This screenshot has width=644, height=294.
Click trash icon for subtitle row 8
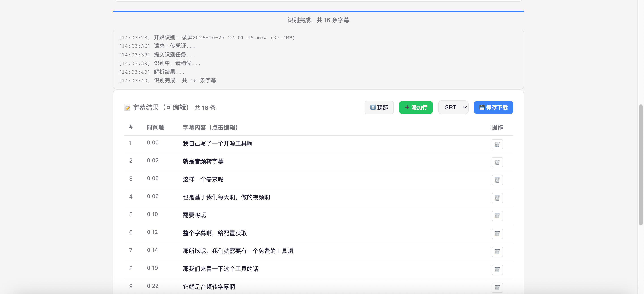[x=497, y=270]
